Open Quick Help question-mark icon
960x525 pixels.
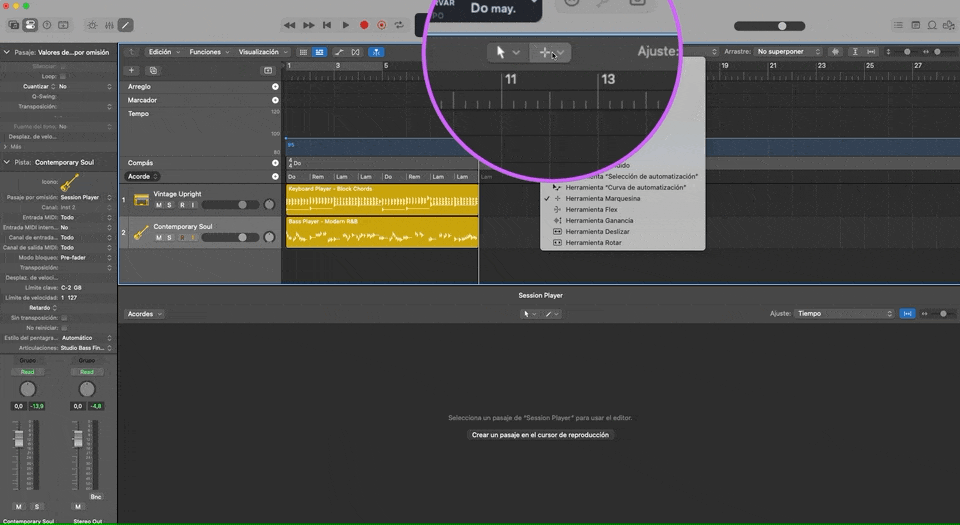click(x=47, y=25)
